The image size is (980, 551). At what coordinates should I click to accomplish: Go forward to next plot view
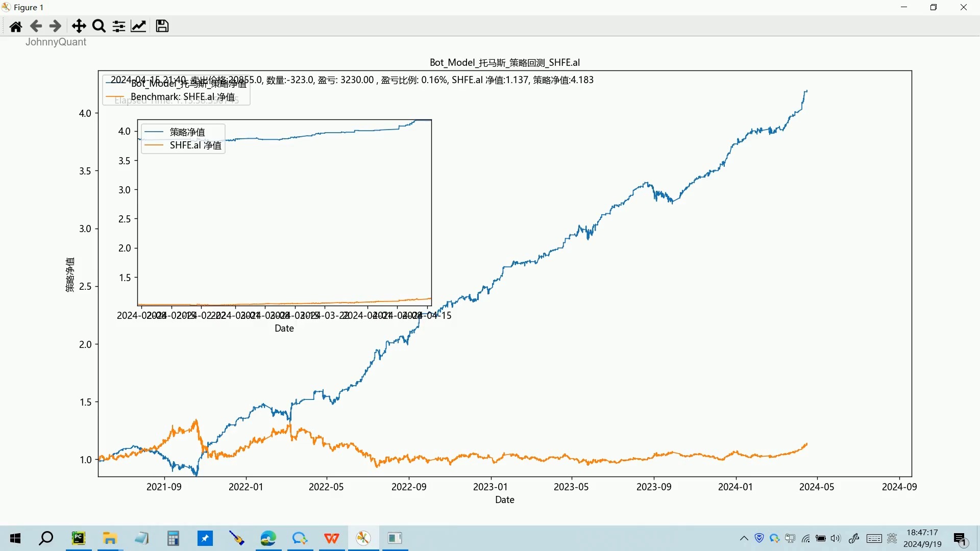pos(55,27)
